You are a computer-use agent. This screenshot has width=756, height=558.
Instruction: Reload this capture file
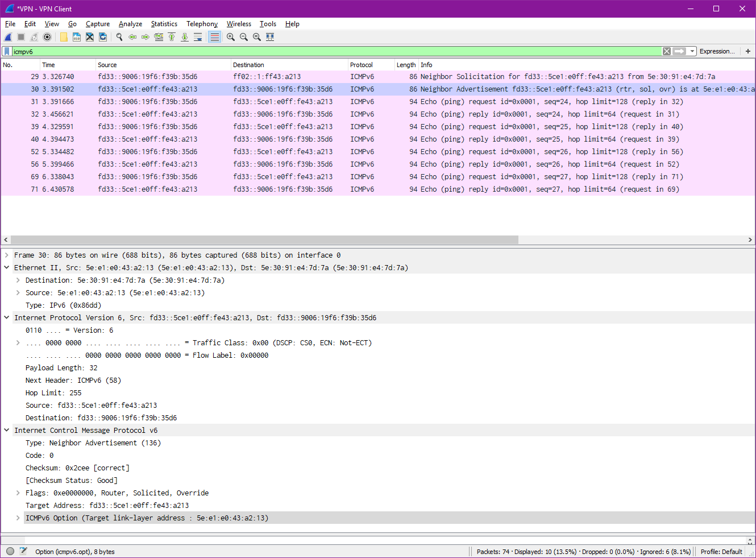pos(103,37)
